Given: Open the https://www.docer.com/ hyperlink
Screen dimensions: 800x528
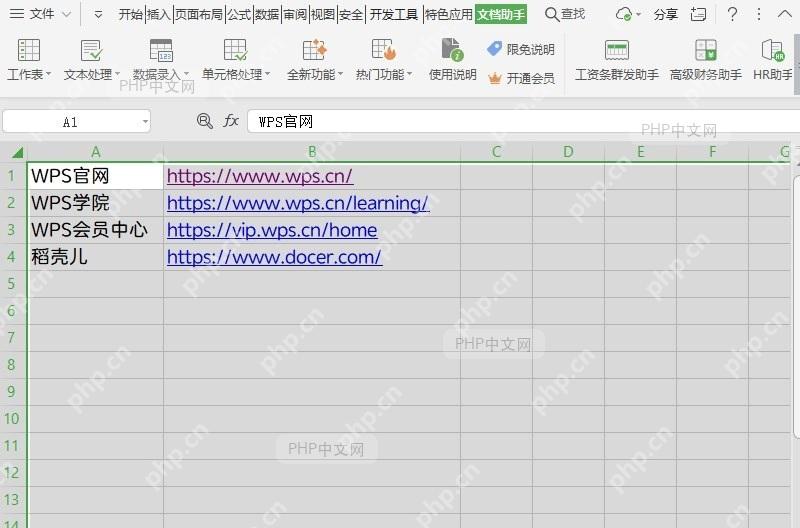Looking at the screenshot, I should 274,257.
